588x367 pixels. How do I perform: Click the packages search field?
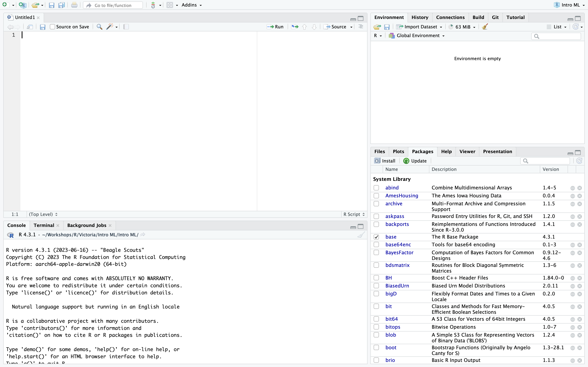pos(546,161)
